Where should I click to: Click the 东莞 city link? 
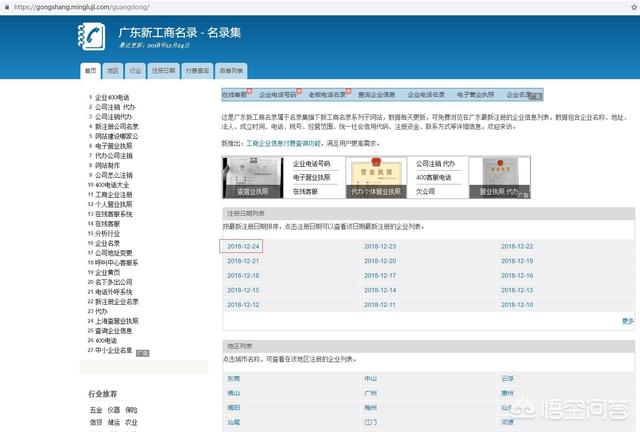click(x=234, y=379)
